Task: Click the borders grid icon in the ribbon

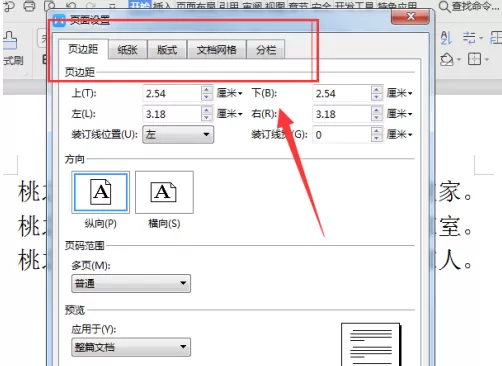Action: 474,60
